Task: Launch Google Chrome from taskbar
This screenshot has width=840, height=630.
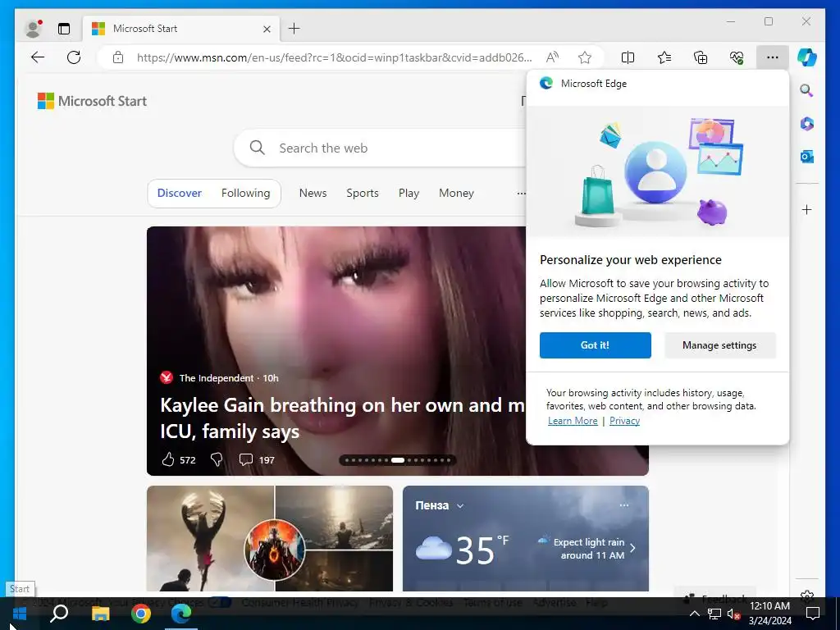Action: [141, 614]
